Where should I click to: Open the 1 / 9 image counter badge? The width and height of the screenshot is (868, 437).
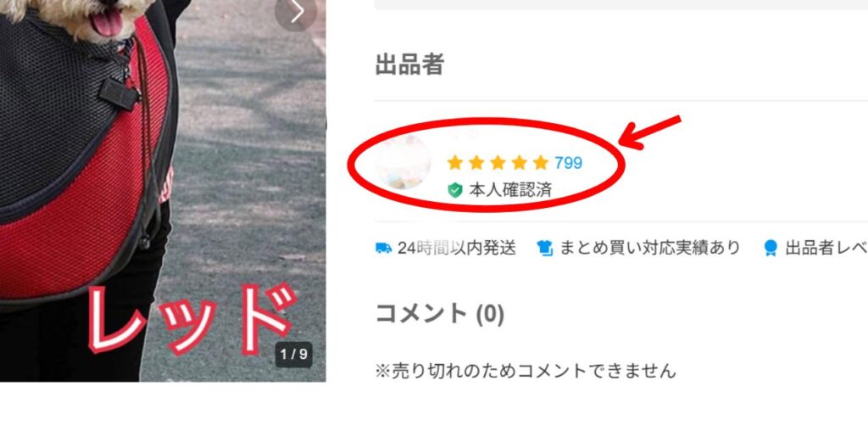click(x=294, y=355)
